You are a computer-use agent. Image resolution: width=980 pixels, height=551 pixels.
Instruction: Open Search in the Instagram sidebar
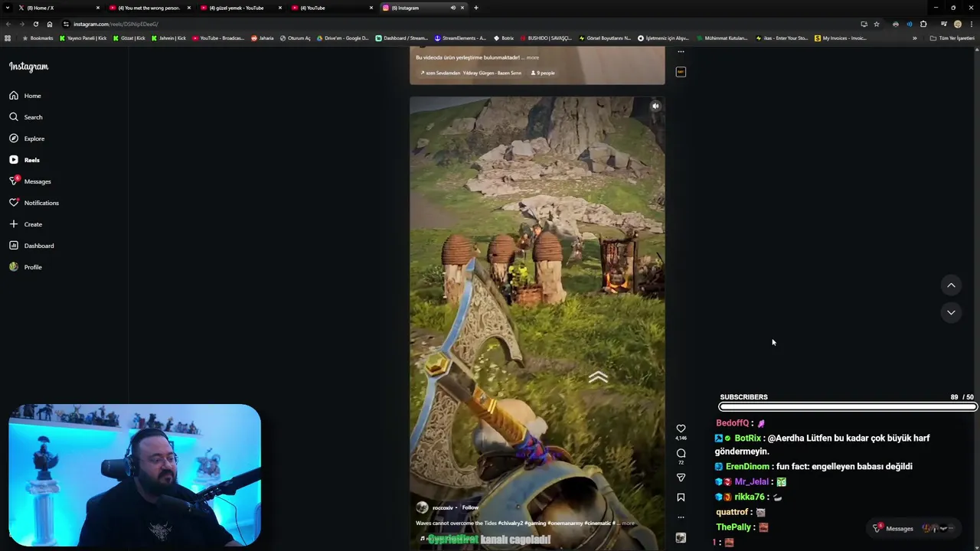(26, 117)
